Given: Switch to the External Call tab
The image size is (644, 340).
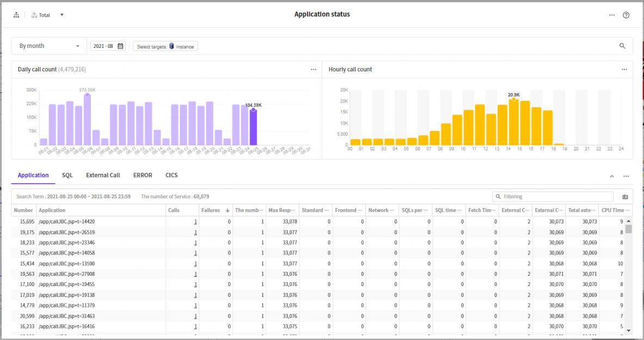Looking at the screenshot, I should point(103,175).
